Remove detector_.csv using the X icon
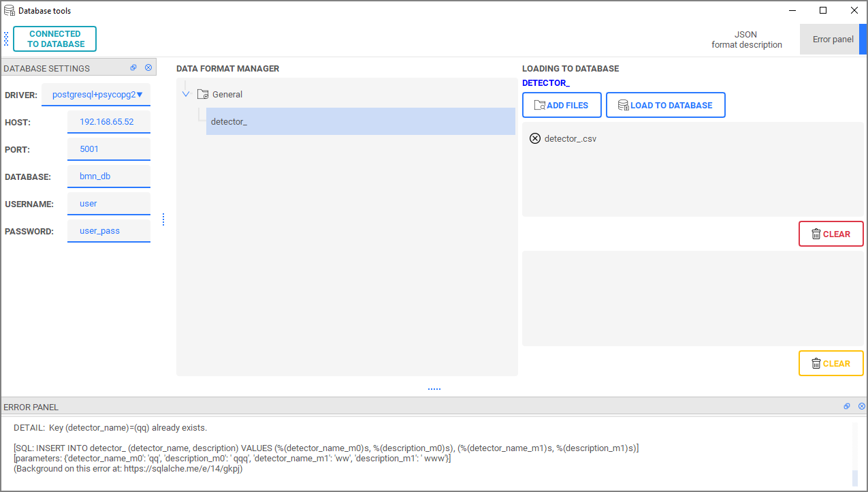 (535, 138)
